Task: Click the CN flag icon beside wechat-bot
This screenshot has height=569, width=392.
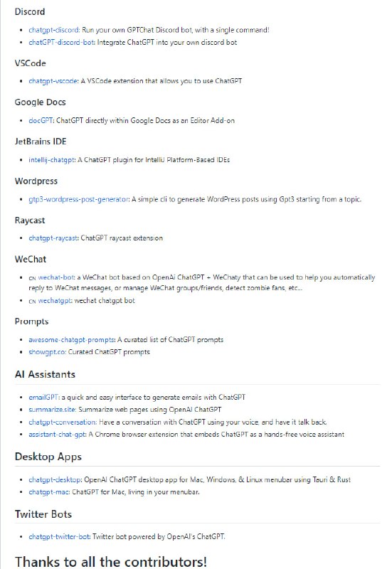Action: (x=32, y=278)
